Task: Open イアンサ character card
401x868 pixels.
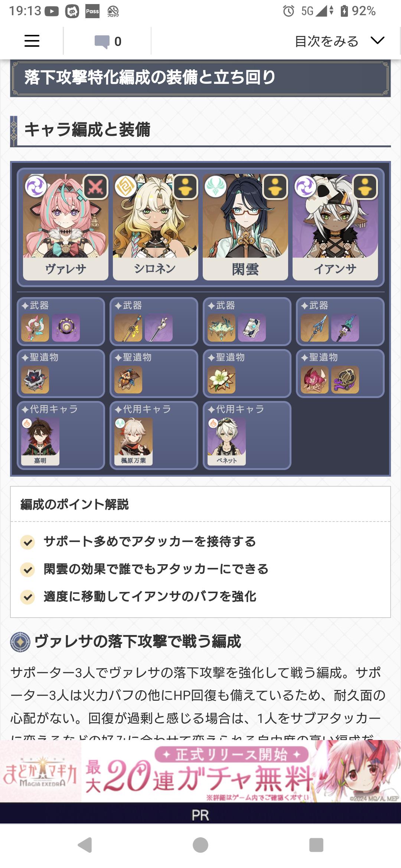Action: 335,227
